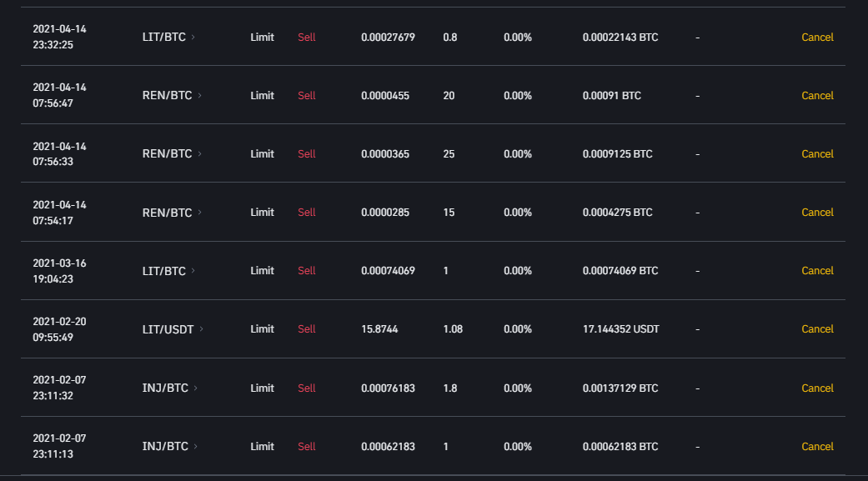Click chevron next to REN/BTC at 07:56:47

click(200, 95)
